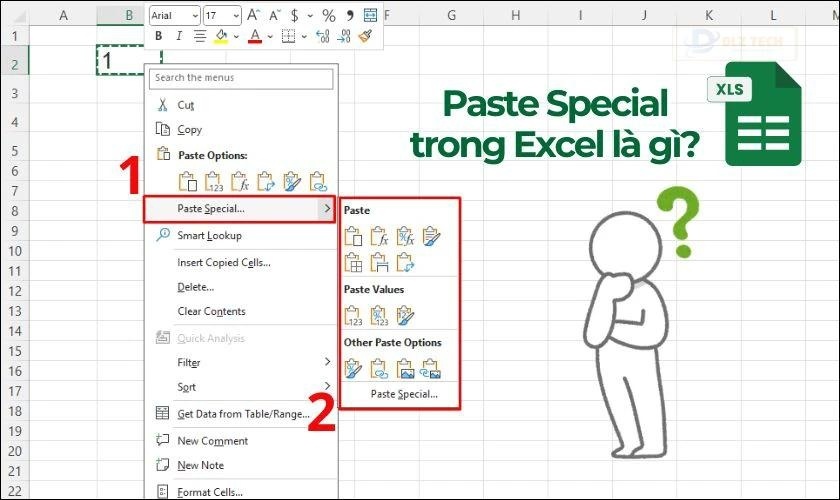The height and width of the screenshot is (500, 840).
Task: Click Decrease Font Size button in mini toolbar
Action: point(274,15)
